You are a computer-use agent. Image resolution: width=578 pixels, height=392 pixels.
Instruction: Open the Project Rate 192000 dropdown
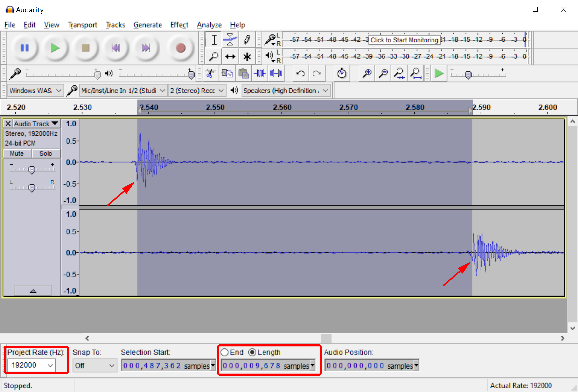pos(31,365)
